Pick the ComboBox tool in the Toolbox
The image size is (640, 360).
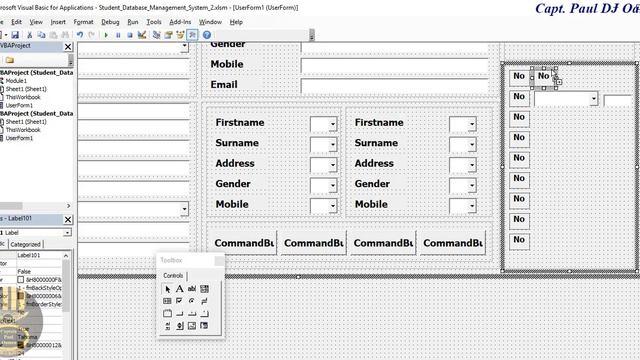pos(204,289)
